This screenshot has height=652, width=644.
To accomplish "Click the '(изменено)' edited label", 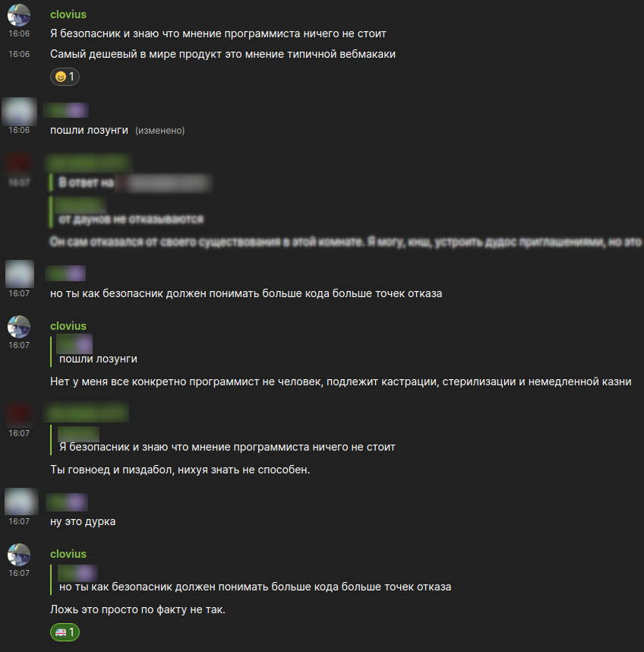I will click(160, 131).
